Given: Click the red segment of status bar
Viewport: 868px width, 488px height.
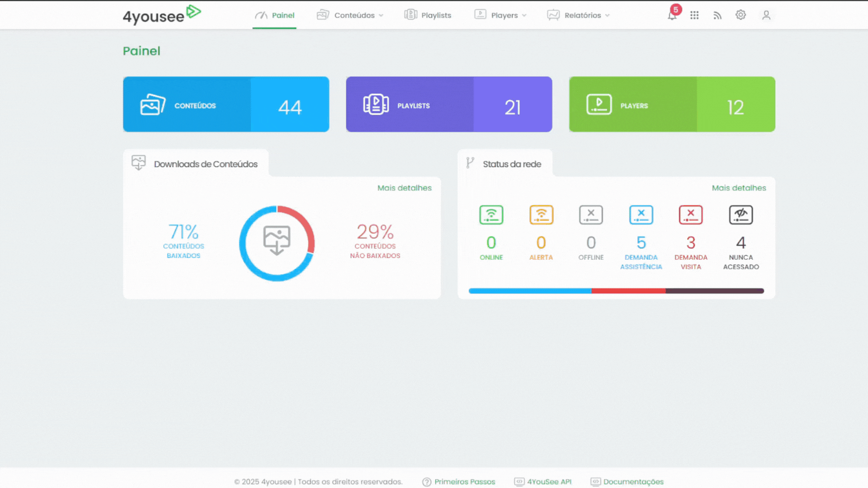Looking at the screenshot, I should click(x=628, y=291).
